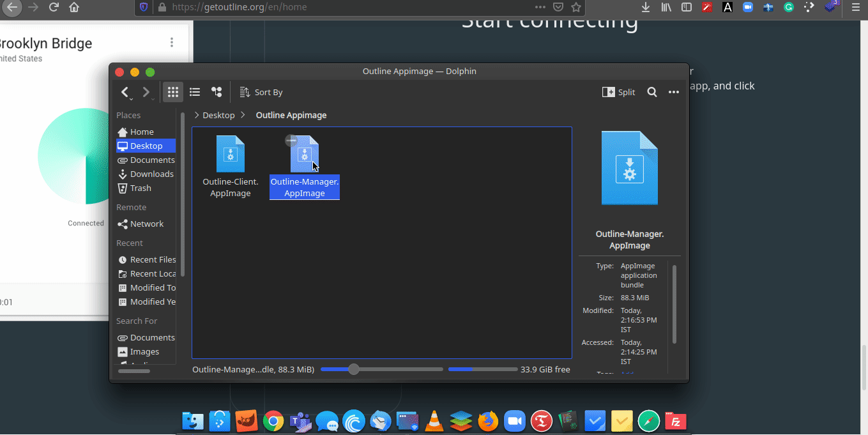868x435 pixels.
Task: Open the Sort By menu
Action: [x=261, y=92]
